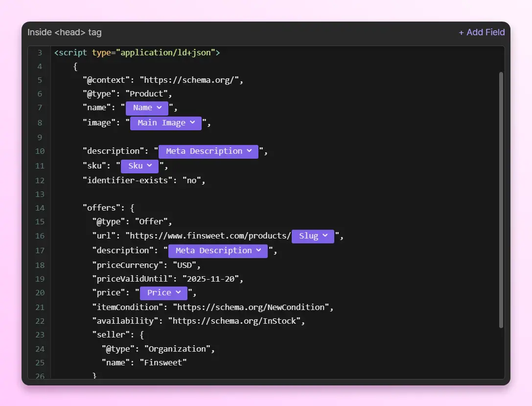
Task: Select the Slug pill inside the url value
Action: 313,236
